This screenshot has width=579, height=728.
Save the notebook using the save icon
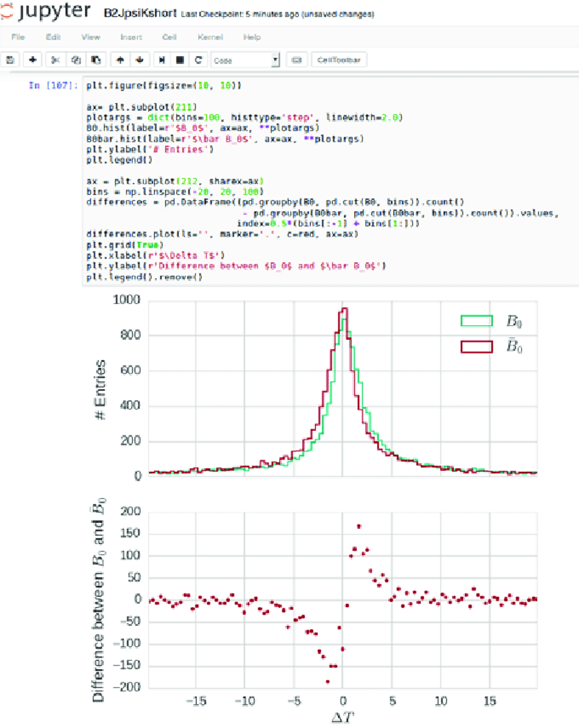10,60
